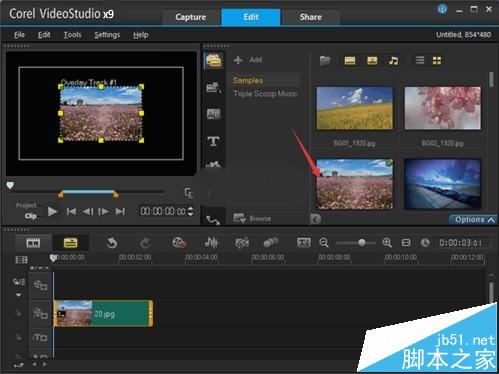This screenshot has height=374, width=499.
Task: Select the BG01 yellow field thumbnail
Action: pyautogui.click(x=354, y=108)
